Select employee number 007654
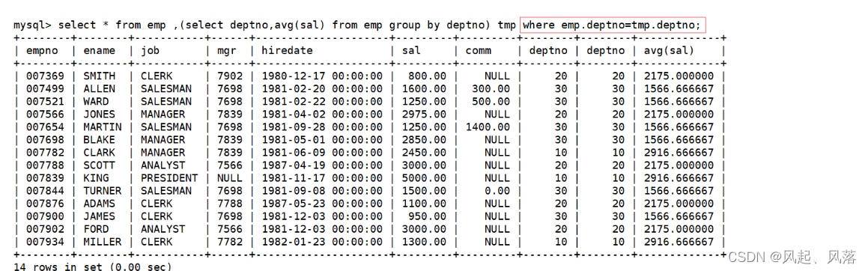 click(x=46, y=127)
